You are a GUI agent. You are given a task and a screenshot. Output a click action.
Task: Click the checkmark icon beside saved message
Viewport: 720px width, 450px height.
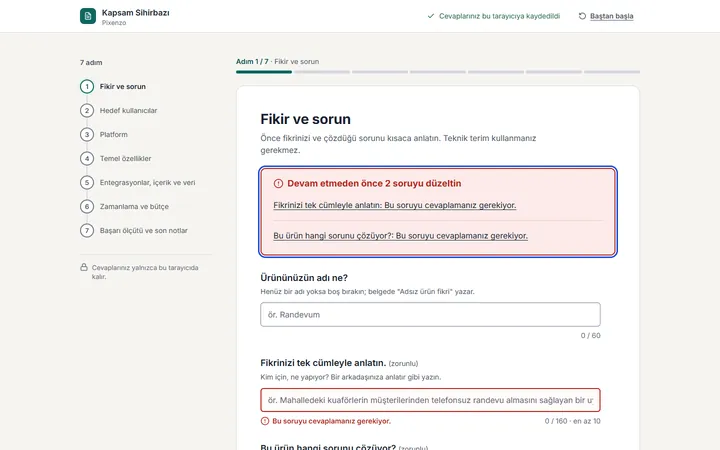[431, 16]
